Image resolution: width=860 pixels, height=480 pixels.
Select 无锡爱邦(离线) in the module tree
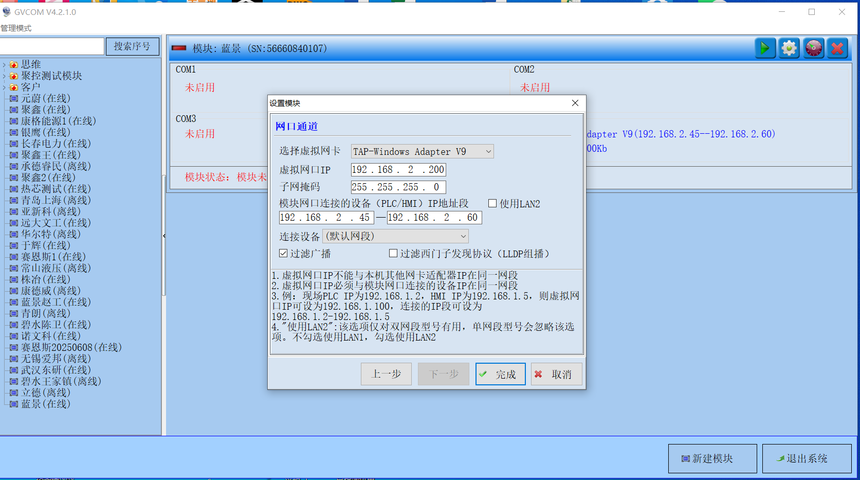pyautogui.click(x=56, y=359)
